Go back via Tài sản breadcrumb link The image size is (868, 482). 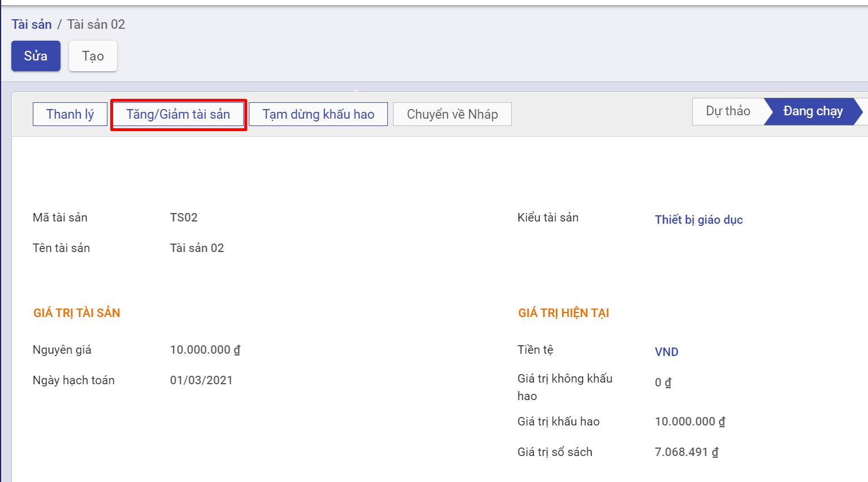[32, 24]
